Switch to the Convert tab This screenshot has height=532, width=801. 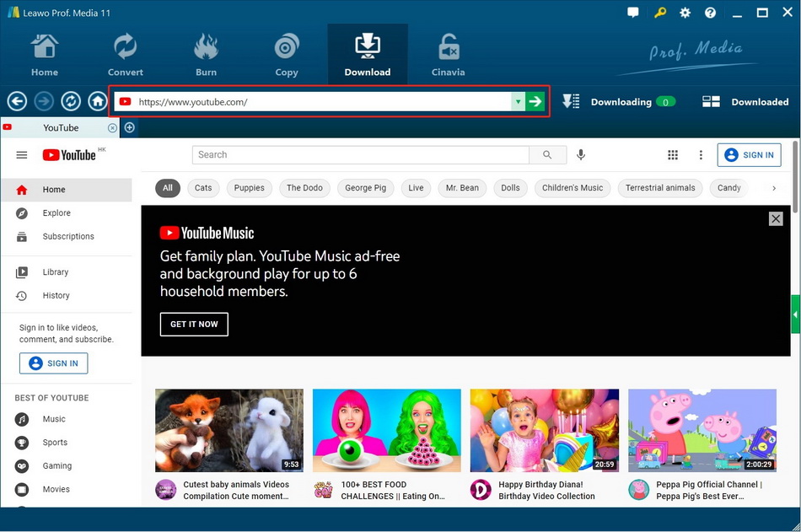(125, 55)
